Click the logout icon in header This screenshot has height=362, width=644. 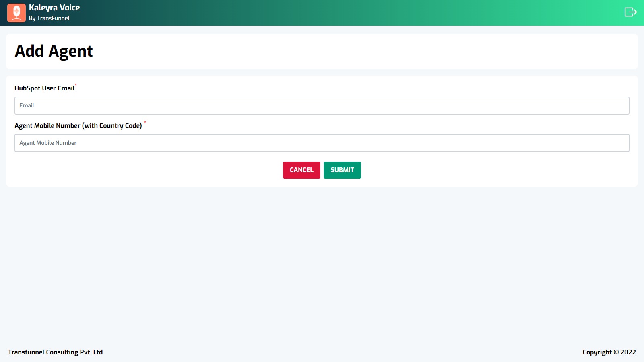click(x=630, y=12)
